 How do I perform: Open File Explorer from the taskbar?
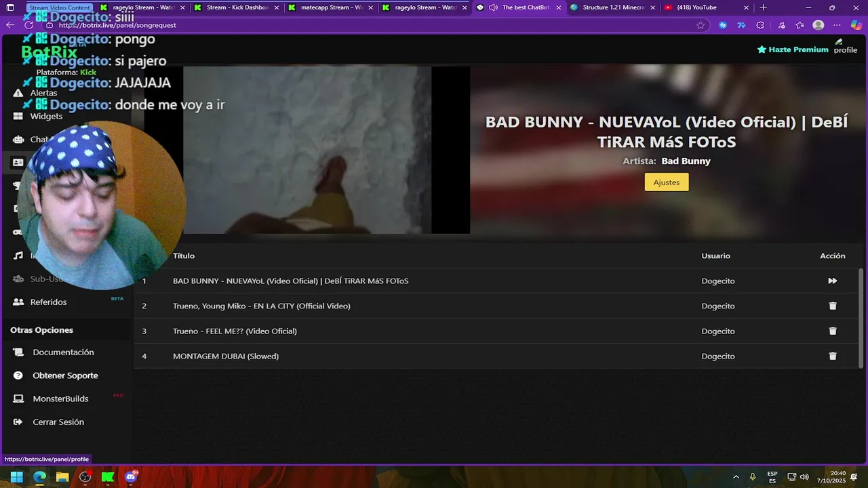pos(62,477)
